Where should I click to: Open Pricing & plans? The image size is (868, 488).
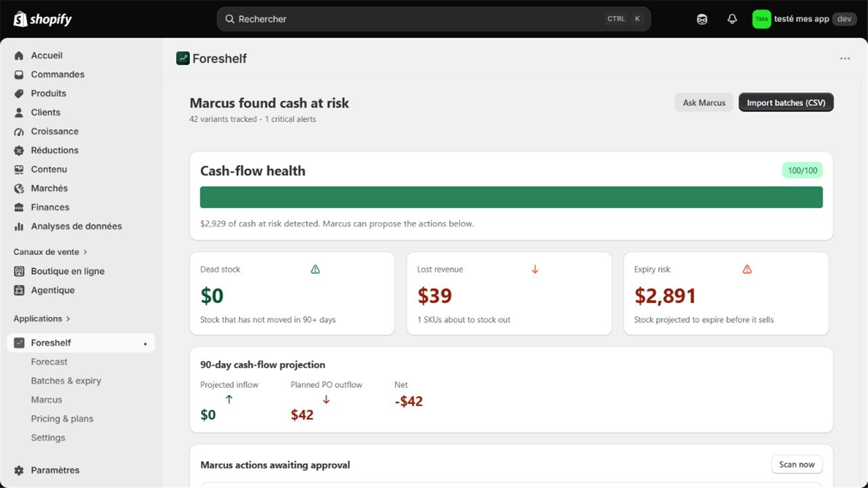[62, 419]
